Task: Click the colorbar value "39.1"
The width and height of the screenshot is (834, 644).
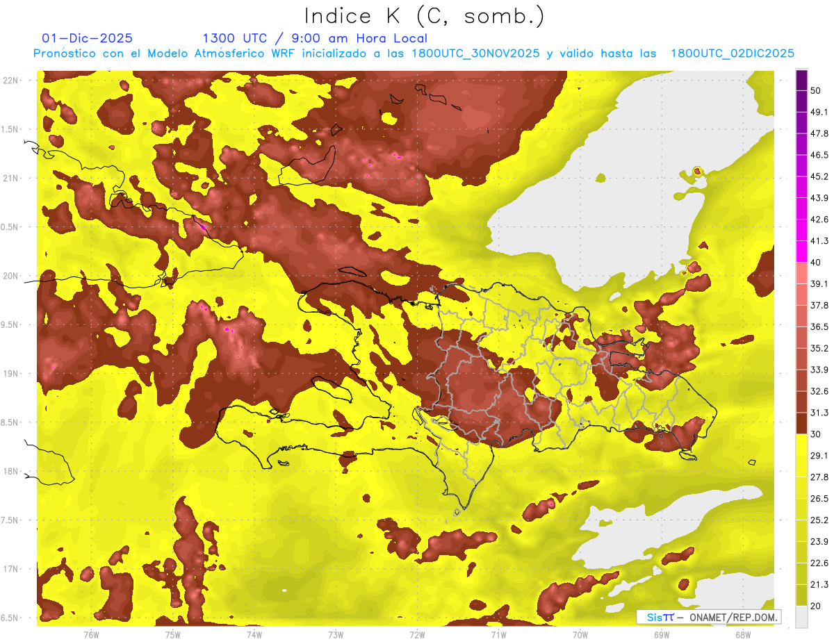Action: pyautogui.click(x=820, y=283)
